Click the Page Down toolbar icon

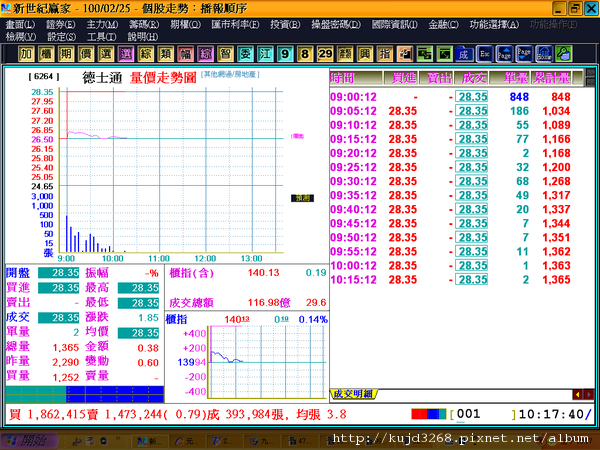(524, 54)
